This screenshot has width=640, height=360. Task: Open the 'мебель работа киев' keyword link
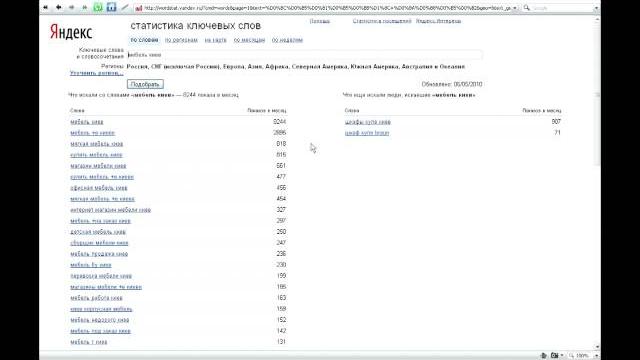96,298
